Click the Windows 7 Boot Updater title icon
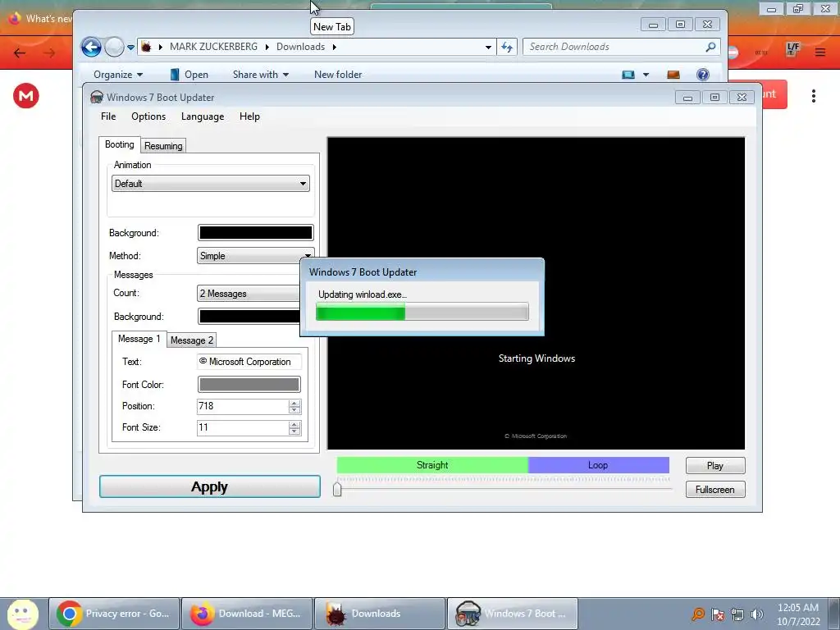Image resolution: width=840 pixels, height=630 pixels. 97,98
